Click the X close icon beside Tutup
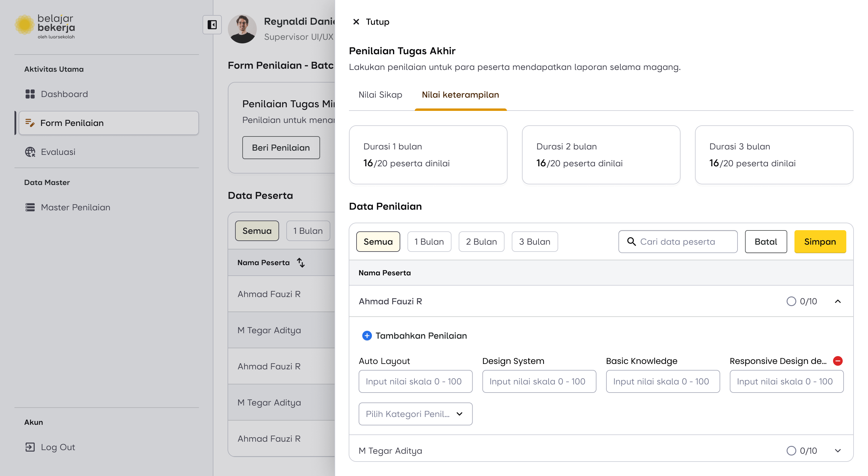Viewport: 868px width, 476px height. pyautogui.click(x=356, y=22)
